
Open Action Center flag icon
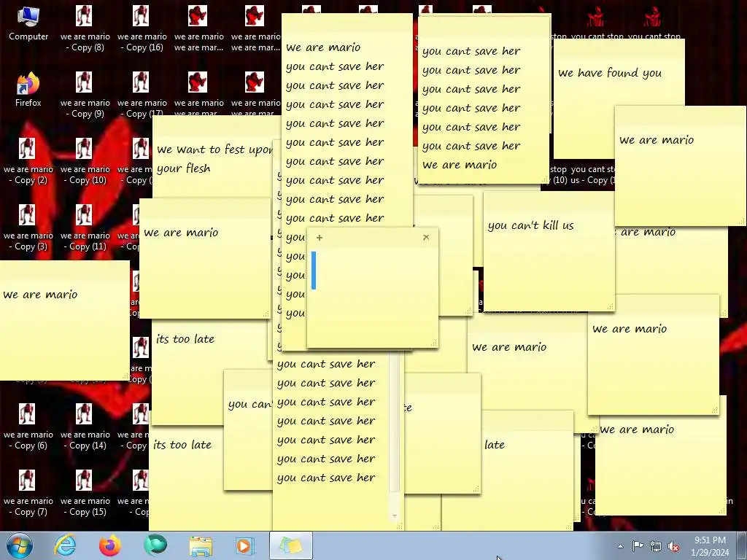click(x=638, y=546)
